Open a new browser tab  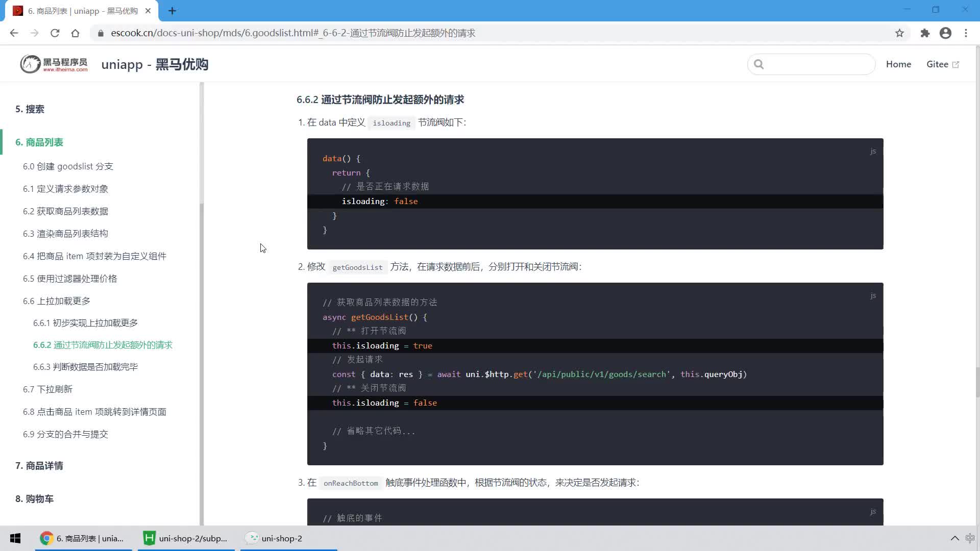coord(172,11)
